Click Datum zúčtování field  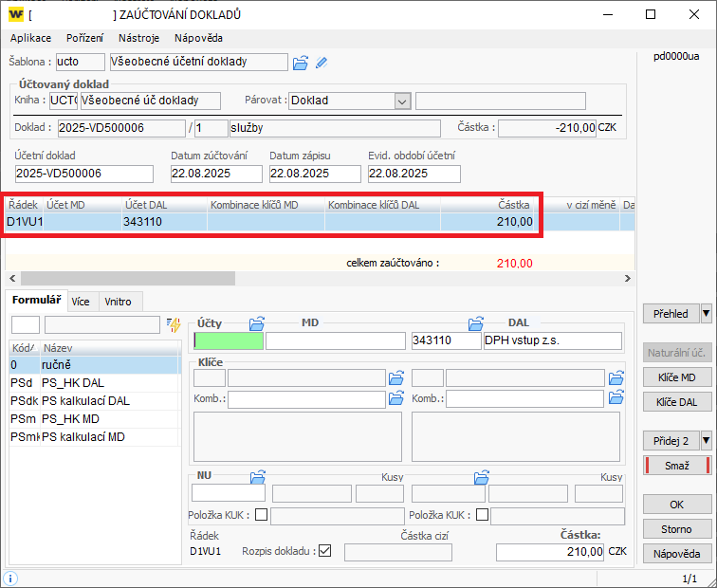point(216,174)
